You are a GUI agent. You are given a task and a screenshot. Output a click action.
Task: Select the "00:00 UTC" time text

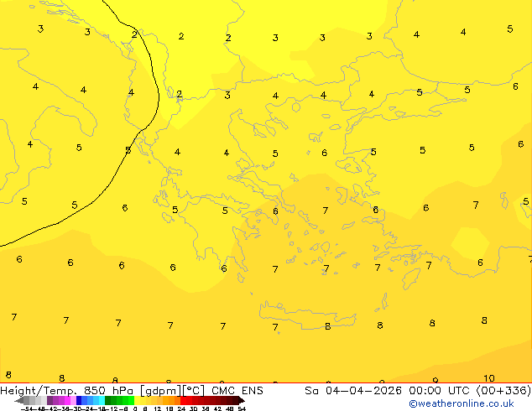pyautogui.click(x=441, y=391)
